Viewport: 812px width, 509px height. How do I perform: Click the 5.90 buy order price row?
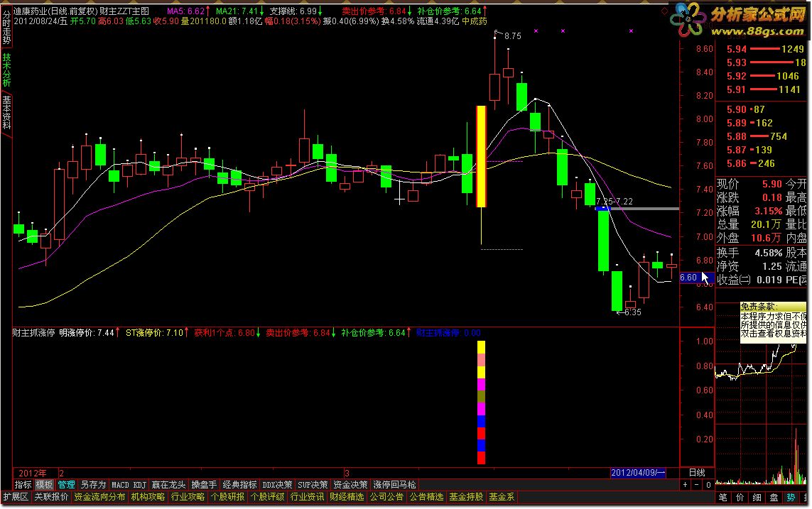click(746, 109)
